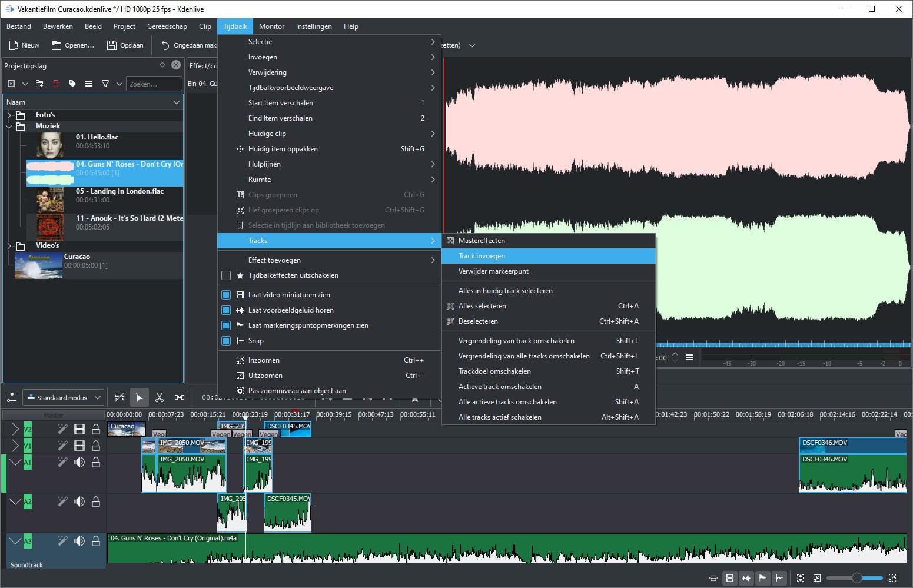Viewport: 913px width, 588px height.
Task: Open the Monitor menu in menu bar
Action: click(x=271, y=26)
